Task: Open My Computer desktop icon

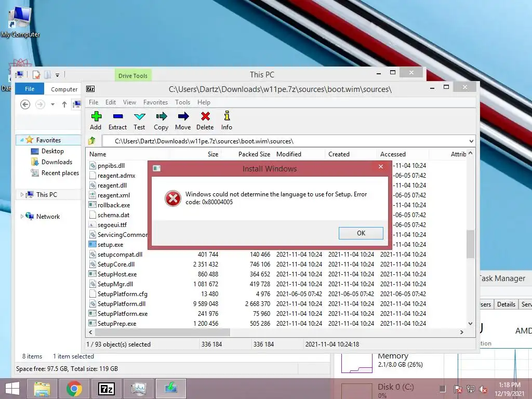Action: (20, 22)
